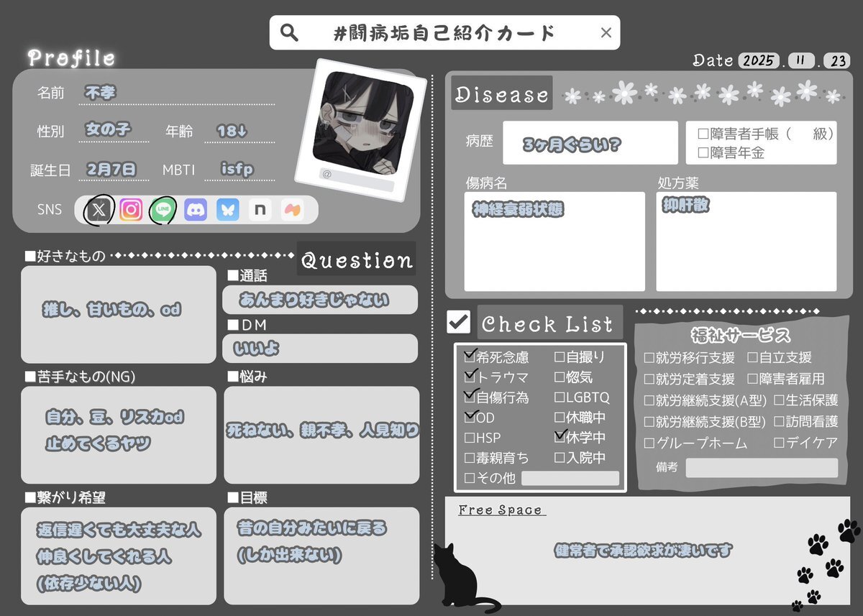
Task: Click the Bluesky butterfly icon
Action: [x=228, y=210]
